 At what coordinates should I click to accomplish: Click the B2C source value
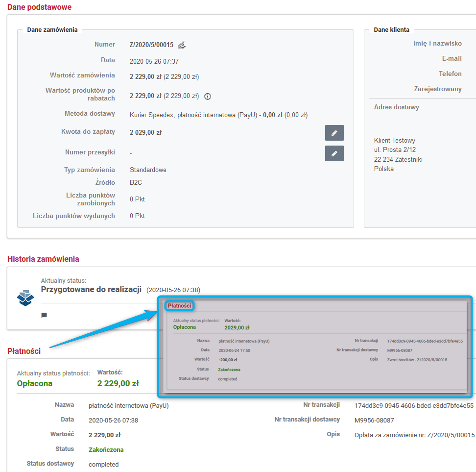pos(136,182)
